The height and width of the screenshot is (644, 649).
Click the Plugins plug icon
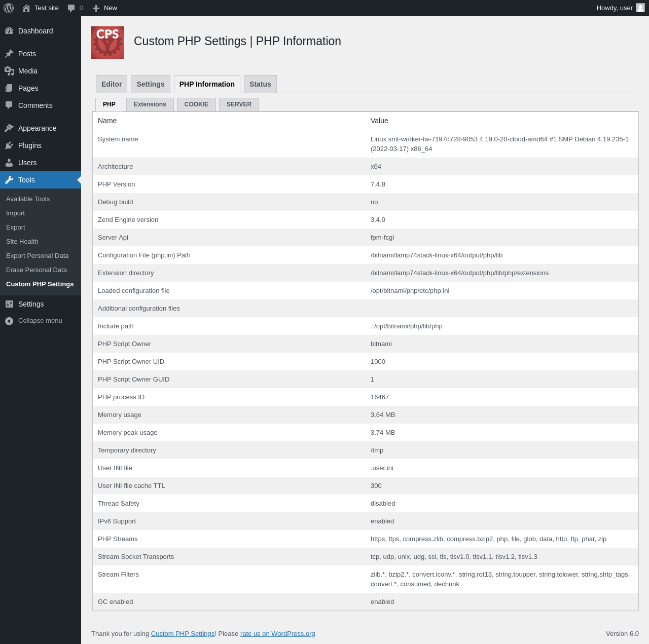click(x=9, y=145)
